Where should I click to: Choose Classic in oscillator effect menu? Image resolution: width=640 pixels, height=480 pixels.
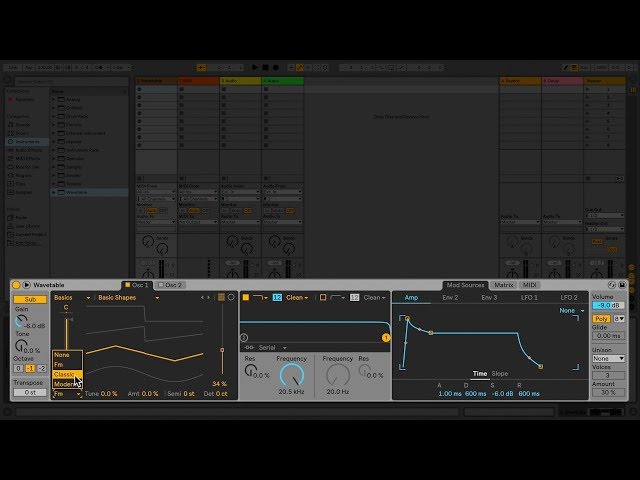67,374
